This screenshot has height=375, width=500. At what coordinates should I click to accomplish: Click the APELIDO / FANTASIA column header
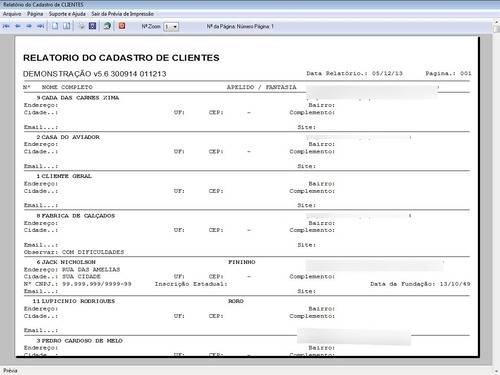pos(262,87)
